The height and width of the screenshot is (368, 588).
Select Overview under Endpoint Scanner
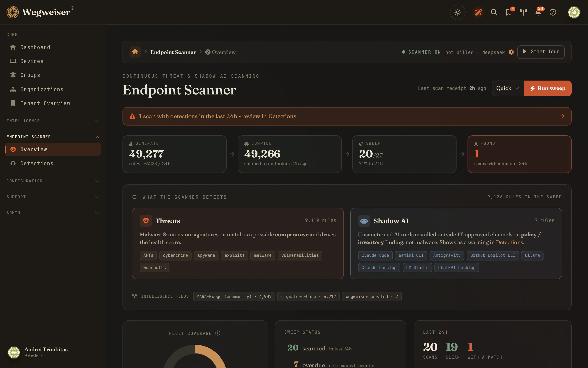pos(53,149)
